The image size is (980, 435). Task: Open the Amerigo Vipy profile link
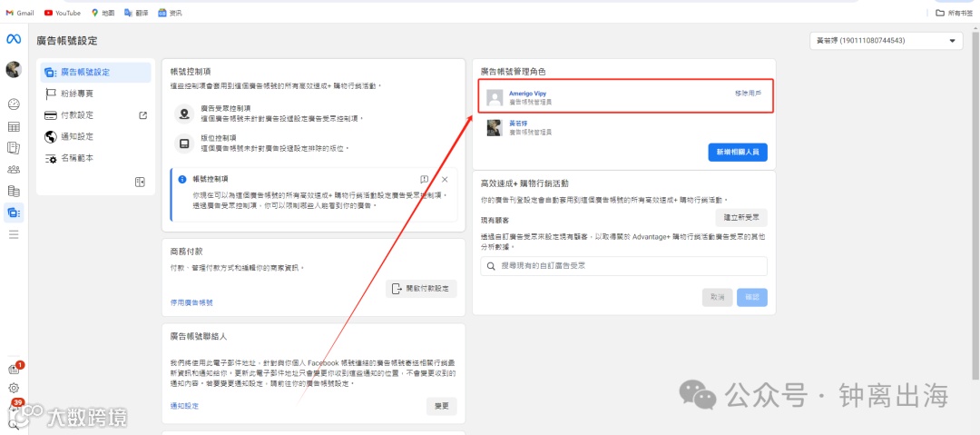click(x=527, y=94)
